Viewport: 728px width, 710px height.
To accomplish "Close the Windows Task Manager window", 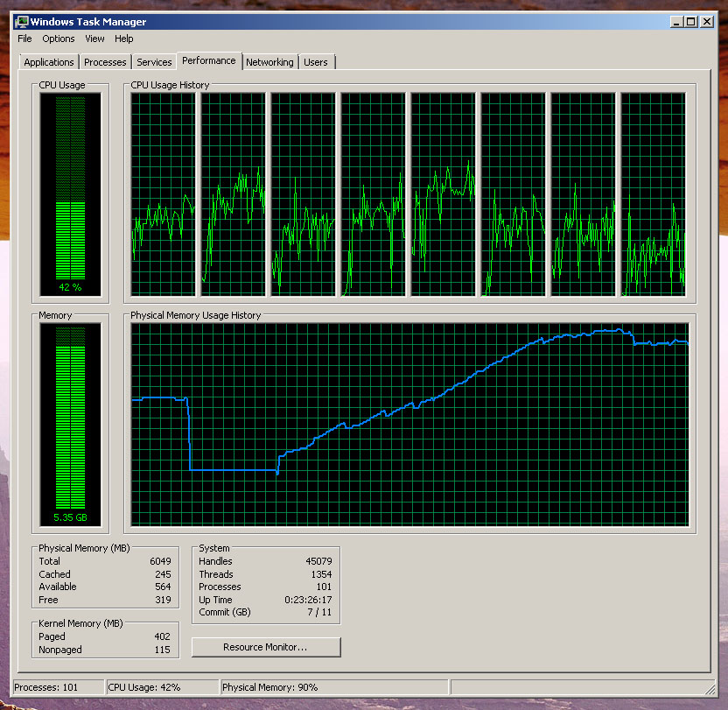I will (705, 22).
